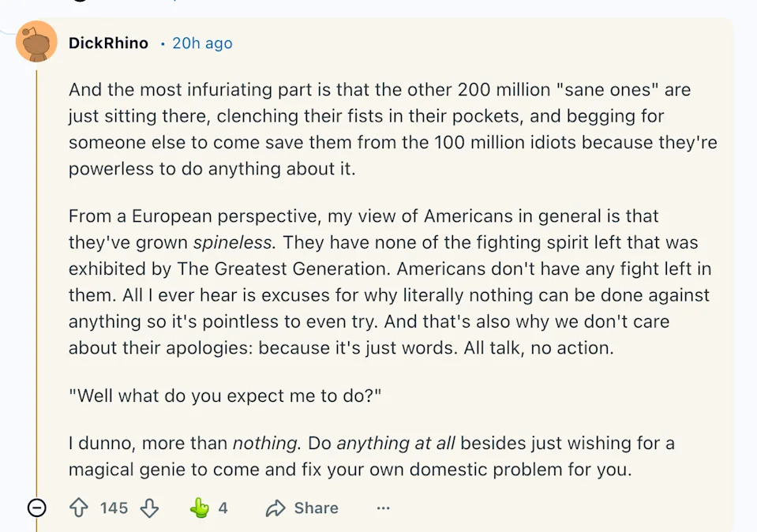Image resolution: width=757 pixels, height=532 pixels.
Task: Select the upvote arrow to like the comment
Action: [x=78, y=508]
